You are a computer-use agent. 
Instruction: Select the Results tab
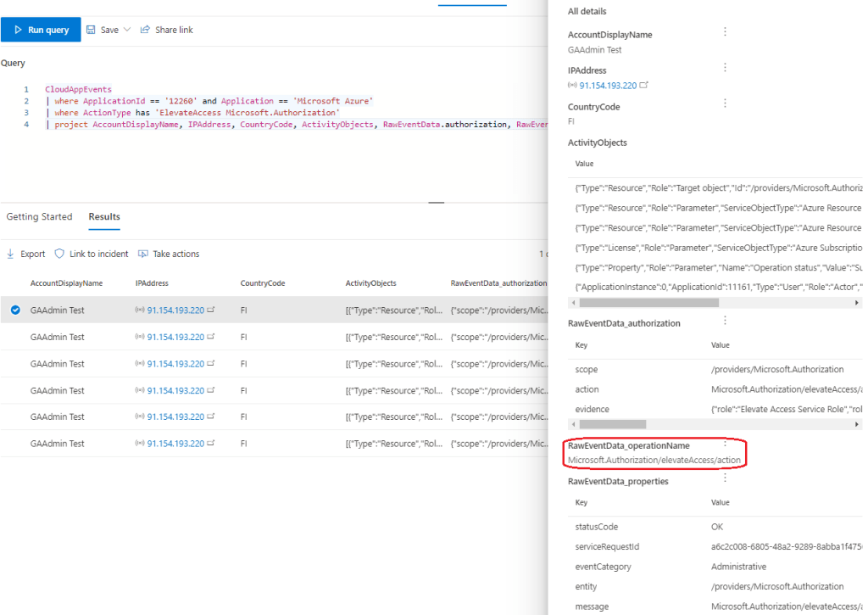tap(104, 217)
